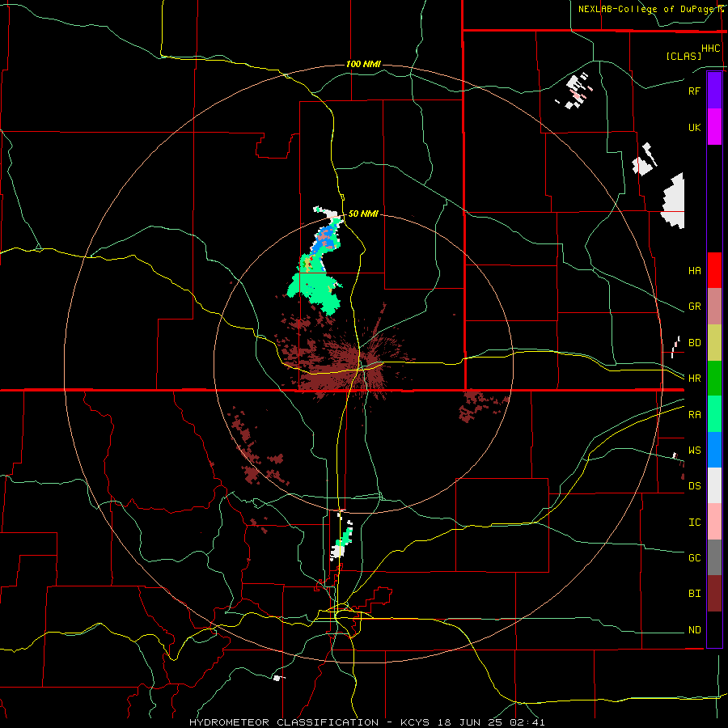Click the RA legend label
728x728 pixels.
[x=694, y=415]
